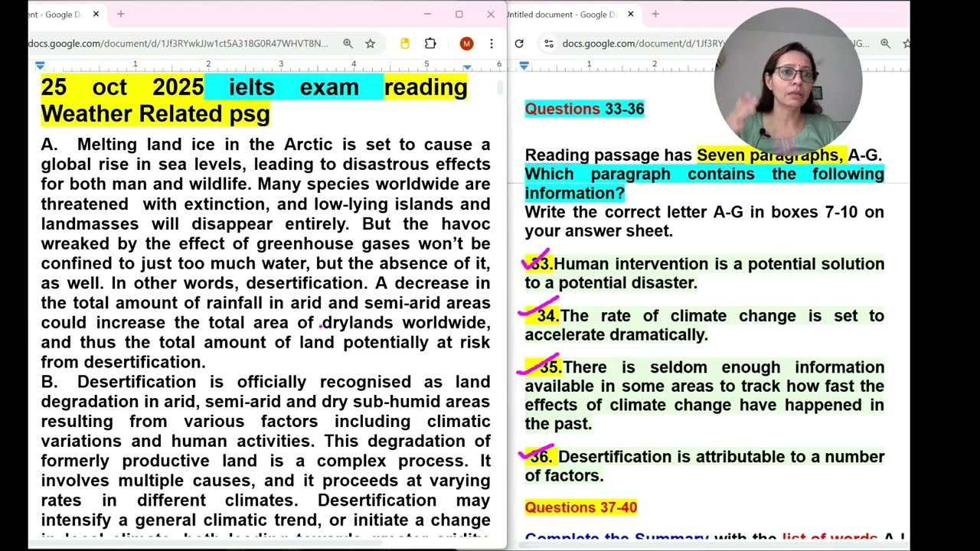Reload the right browser window page
The image size is (980, 551).
click(519, 44)
